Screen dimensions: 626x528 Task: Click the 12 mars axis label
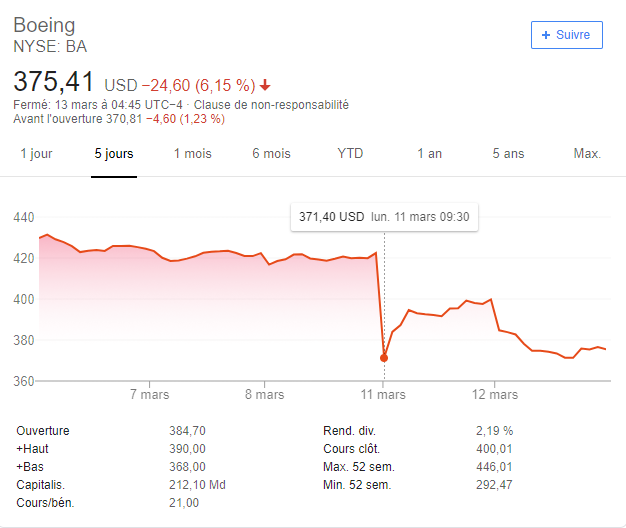[x=495, y=395]
